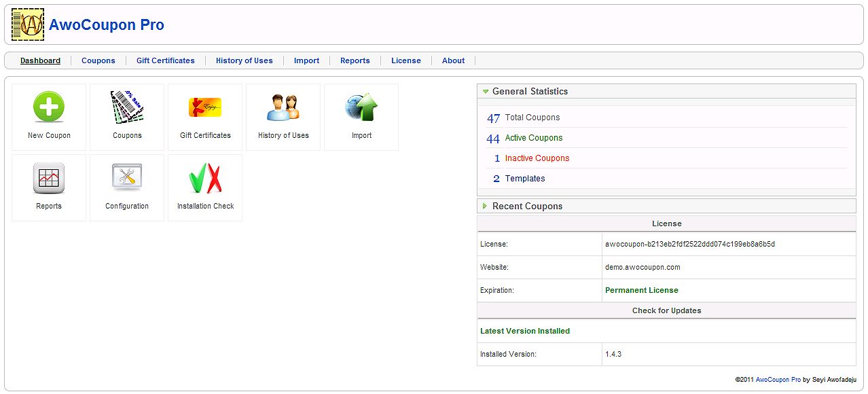Open the License menu item

tap(406, 60)
